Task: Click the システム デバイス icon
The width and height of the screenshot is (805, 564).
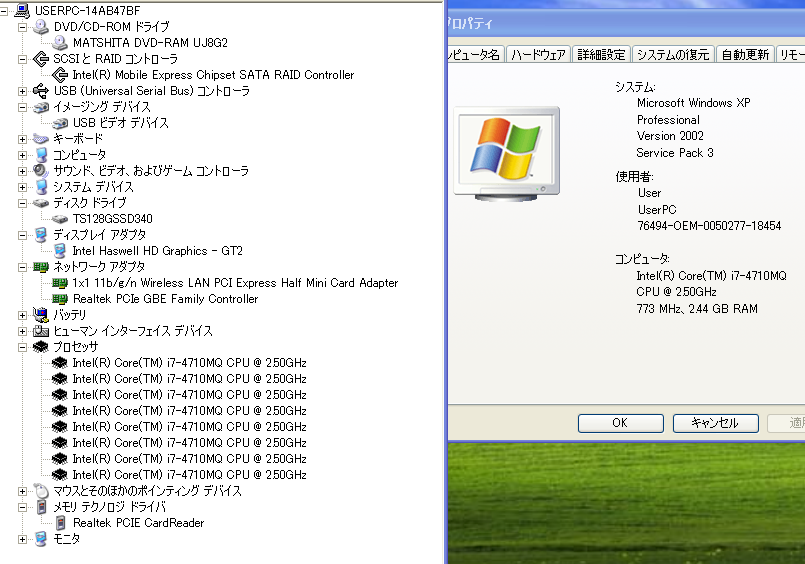Action: pyautogui.click(x=41, y=187)
